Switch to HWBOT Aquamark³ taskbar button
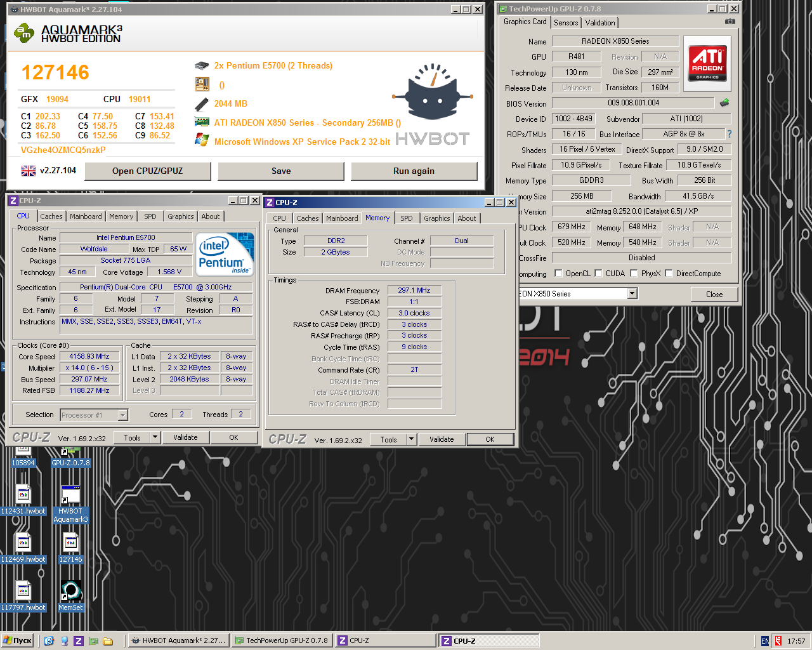812x650 pixels. (178, 640)
